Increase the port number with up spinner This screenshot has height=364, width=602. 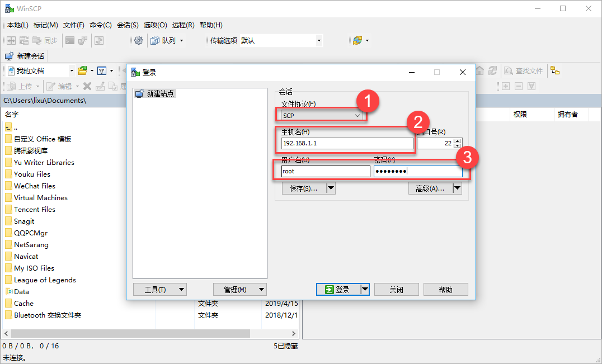point(457,141)
